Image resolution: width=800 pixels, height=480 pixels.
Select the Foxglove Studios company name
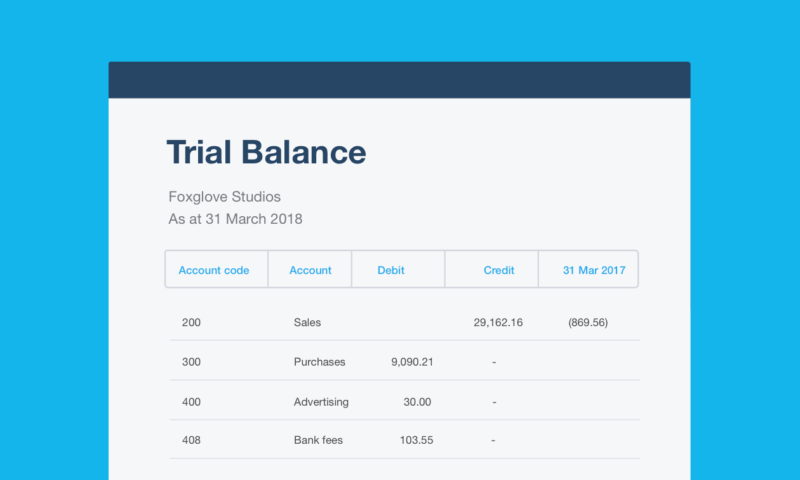pyautogui.click(x=225, y=197)
